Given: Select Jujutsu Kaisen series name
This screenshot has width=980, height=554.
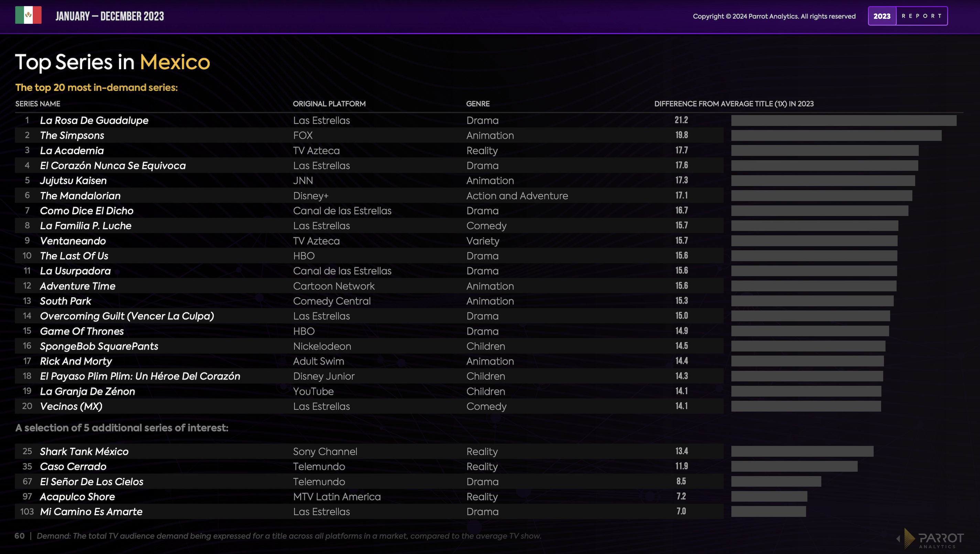Looking at the screenshot, I should click(x=73, y=180).
